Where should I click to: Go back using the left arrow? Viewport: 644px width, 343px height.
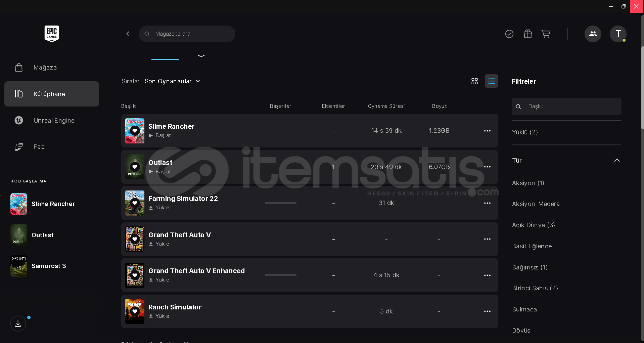128,34
